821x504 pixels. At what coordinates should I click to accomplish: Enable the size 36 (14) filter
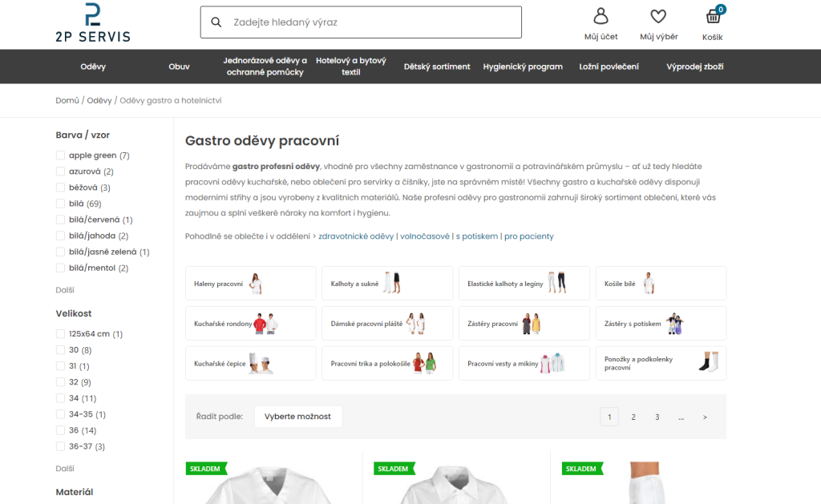tap(61, 430)
